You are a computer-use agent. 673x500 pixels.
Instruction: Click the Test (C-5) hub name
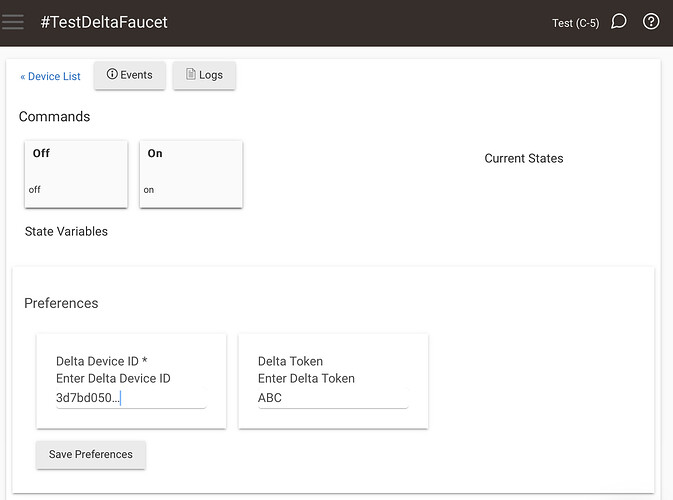click(575, 23)
